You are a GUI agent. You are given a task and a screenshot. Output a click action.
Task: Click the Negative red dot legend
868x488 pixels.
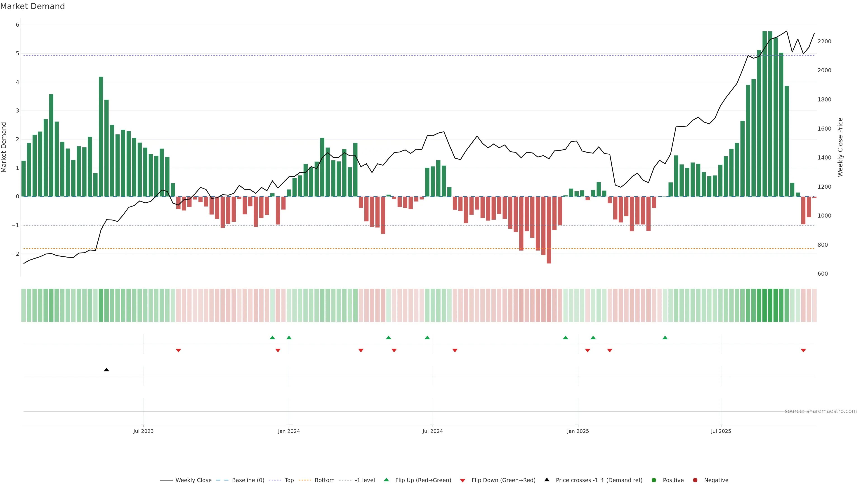click(695, 480)
